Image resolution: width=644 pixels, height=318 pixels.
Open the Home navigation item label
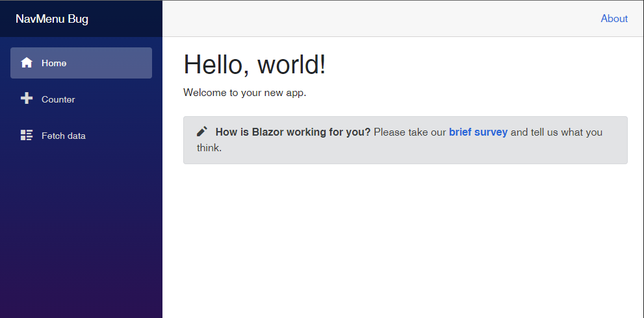point(54,63)
